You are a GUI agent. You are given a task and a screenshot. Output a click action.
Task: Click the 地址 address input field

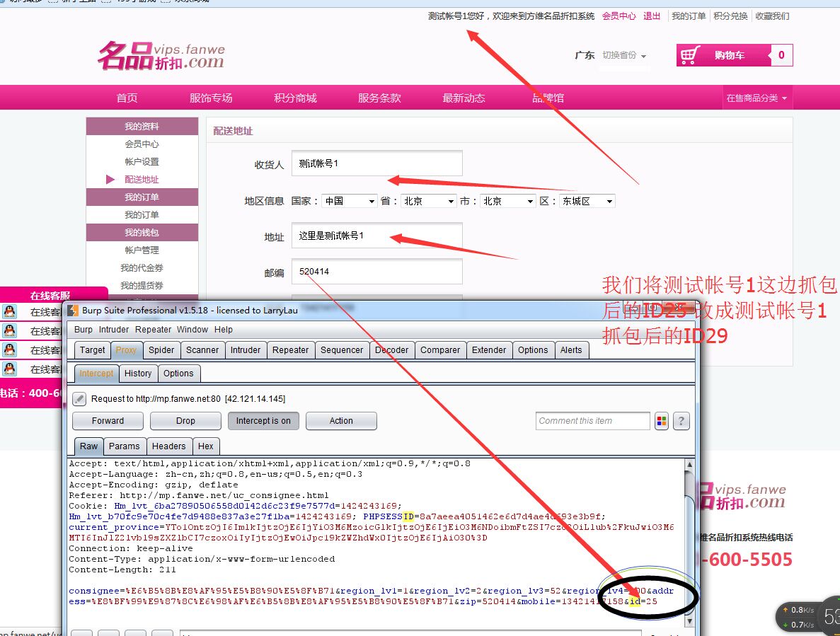[377, 236]
